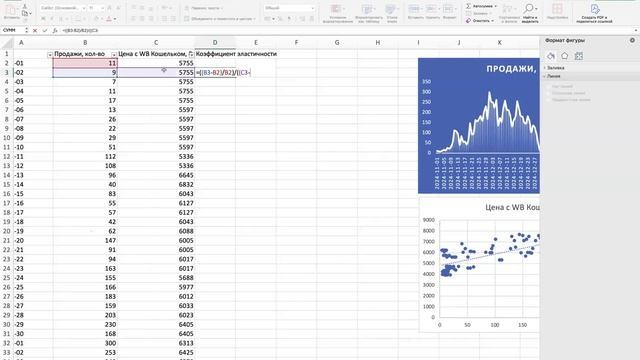Click the AutoSum sigma icon
640x360 pixels.
[x=469, y=6]
